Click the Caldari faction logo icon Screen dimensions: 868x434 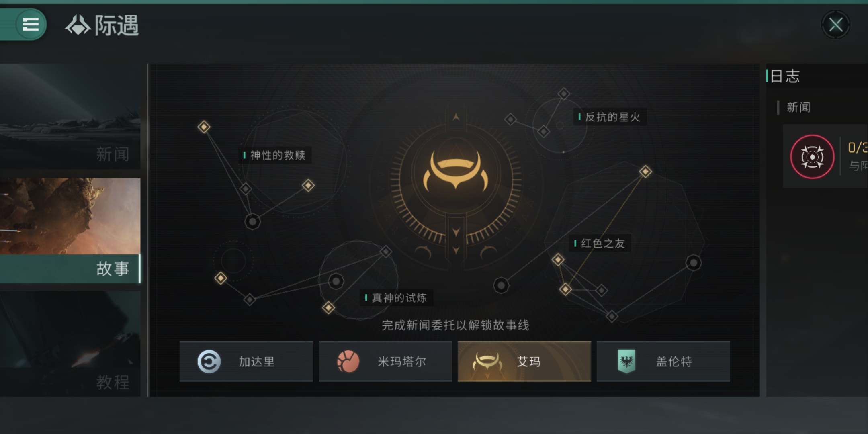click(209, 362)
